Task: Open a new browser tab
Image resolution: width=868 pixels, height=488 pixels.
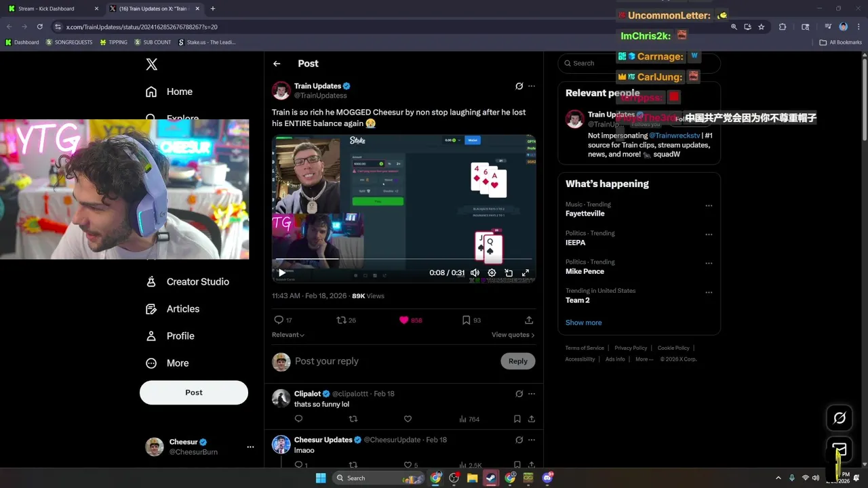Action: click(x=213, y=9)
